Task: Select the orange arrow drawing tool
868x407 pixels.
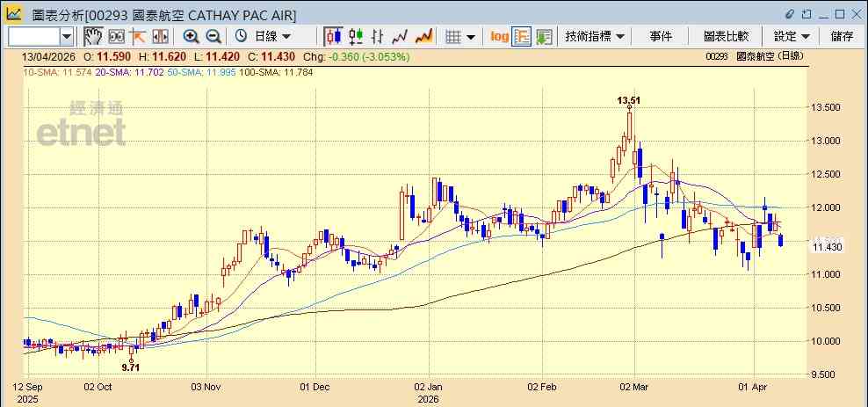Action: [137, 37]
